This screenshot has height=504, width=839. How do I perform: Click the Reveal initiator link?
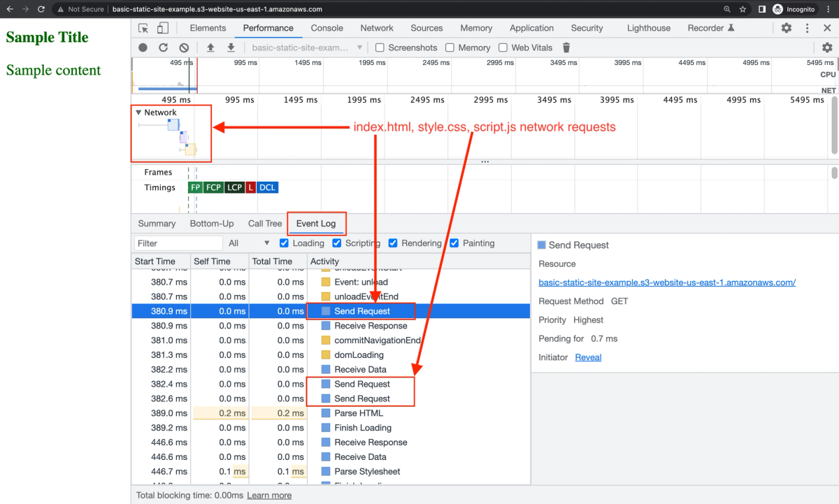click(588, 357)
